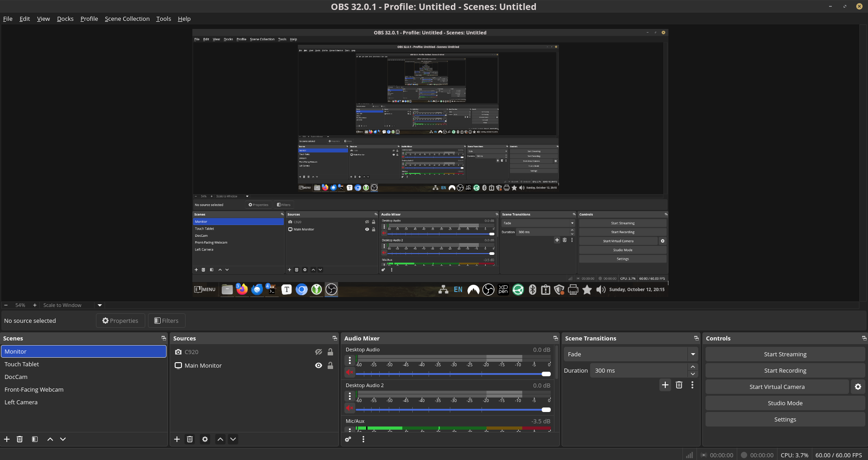The width and height of the screenshot is (868, 460).
Task: Increase transition duration with up arrow
Action: pos(692,367)
